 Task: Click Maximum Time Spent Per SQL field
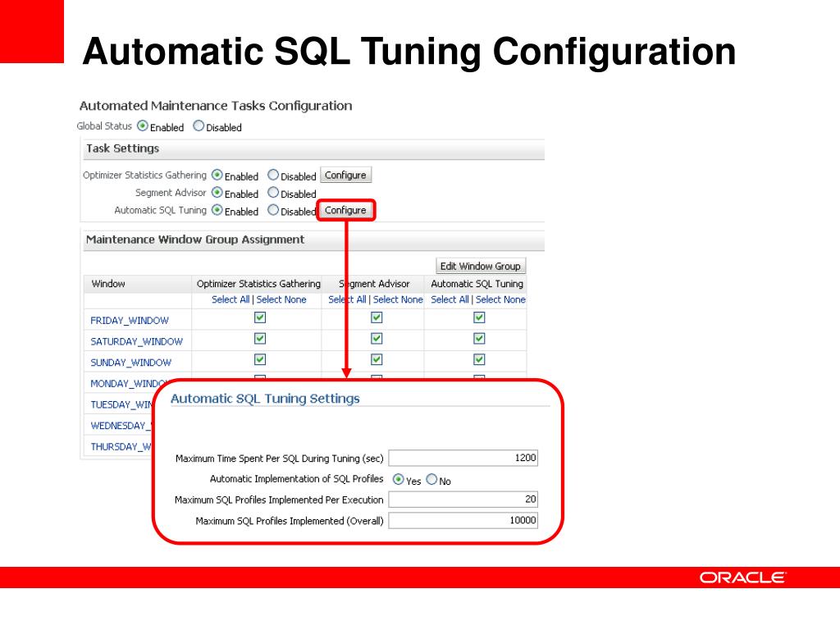[x=463, y=458]
